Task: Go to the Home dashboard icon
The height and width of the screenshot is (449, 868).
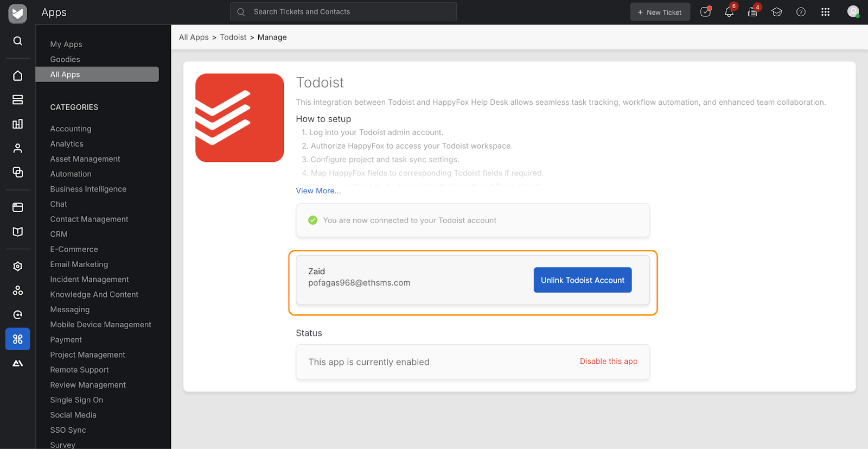Action: coord(18,75)
